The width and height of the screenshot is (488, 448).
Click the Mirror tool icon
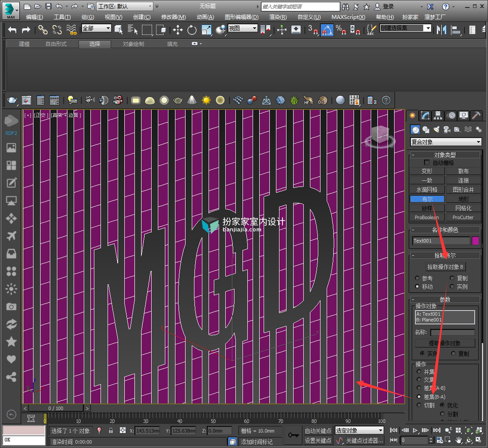441,30
